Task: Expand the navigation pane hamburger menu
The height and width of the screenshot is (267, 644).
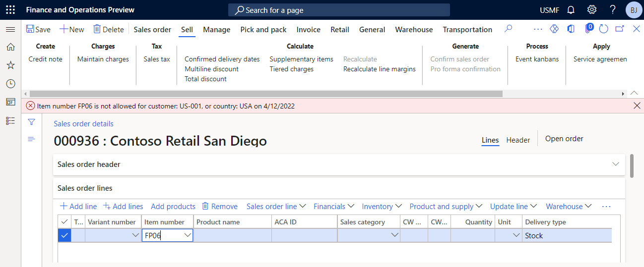Action: pos(10,30)
